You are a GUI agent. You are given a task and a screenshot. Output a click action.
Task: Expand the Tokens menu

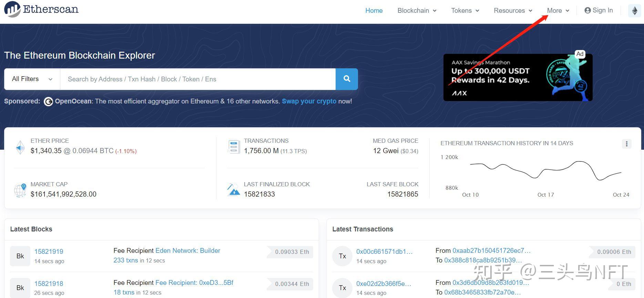465,11
